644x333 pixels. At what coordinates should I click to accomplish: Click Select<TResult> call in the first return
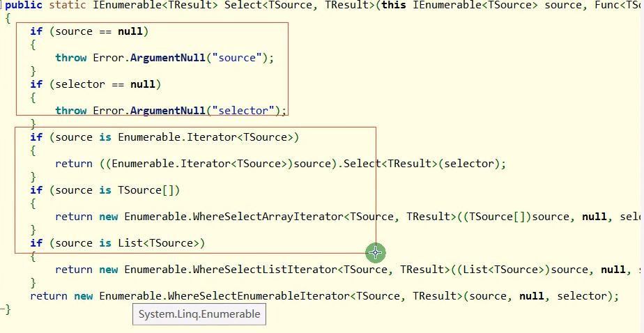pos(390,164)
